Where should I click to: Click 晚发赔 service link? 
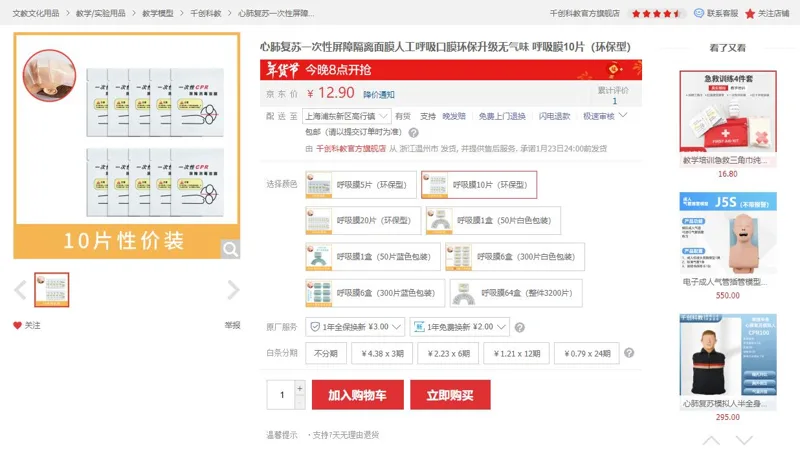click(454, 116)
